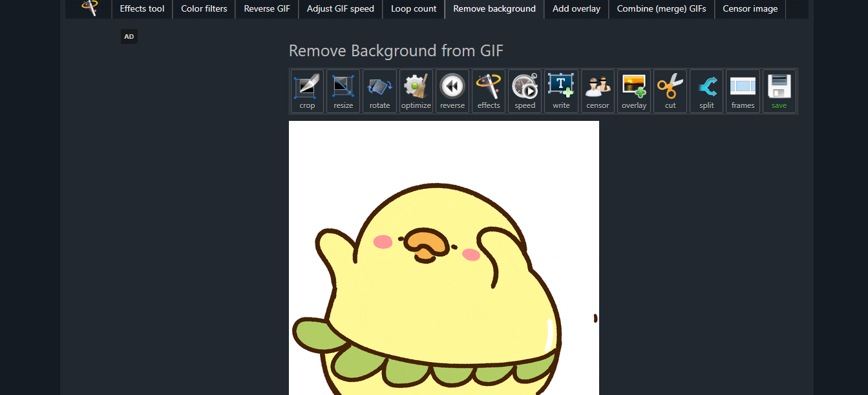This screenshot has width=868, height=395.
Task: Click the reverse GIF toolbar icon
Action: 452,91
